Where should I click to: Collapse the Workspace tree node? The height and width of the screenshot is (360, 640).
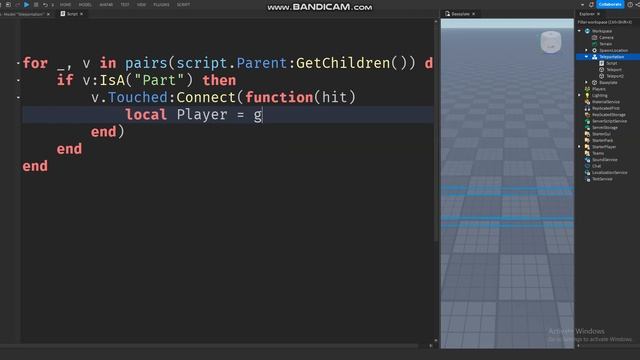click(x=580, y=31)
